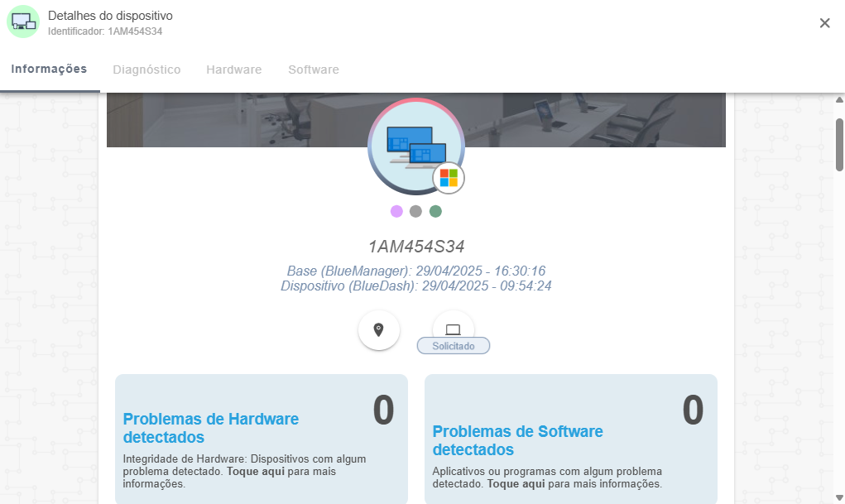Open Problemas de Hardware detectados card
The height and width of the screenshot is (504, 845).
coord(262,439)
